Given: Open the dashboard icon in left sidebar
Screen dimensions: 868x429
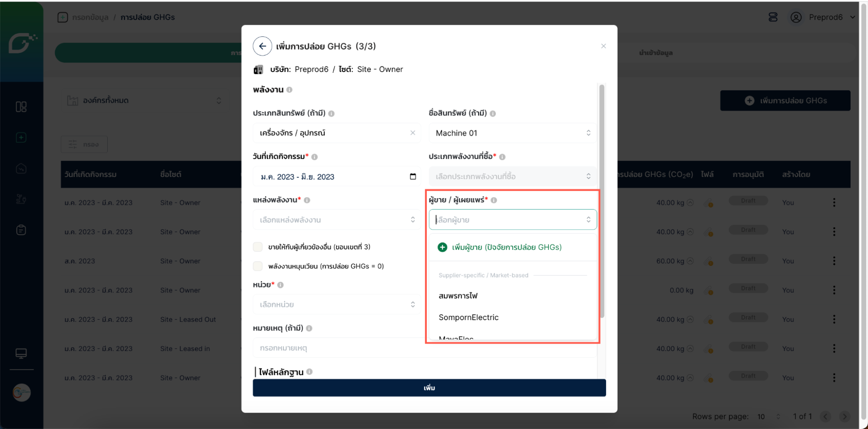Looking at the screenshot, I should pyautogui.click(x=21, y=107).
